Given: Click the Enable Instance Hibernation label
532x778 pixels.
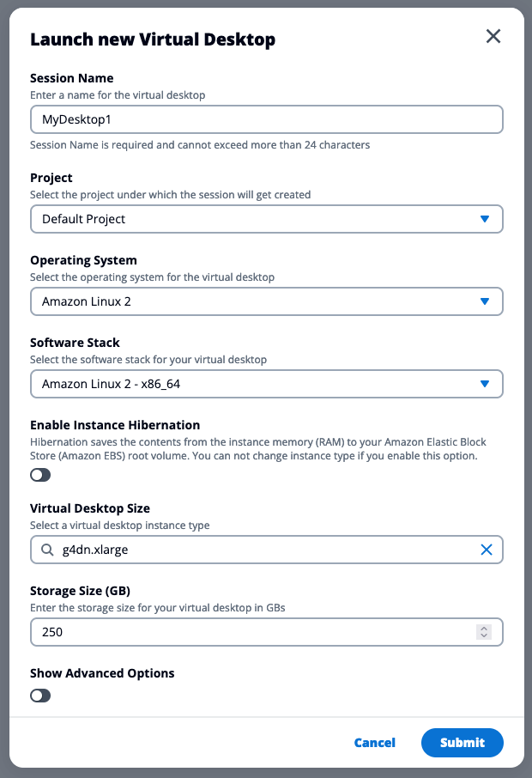Looking at the screenshot, I should click(x=115, y=425).
